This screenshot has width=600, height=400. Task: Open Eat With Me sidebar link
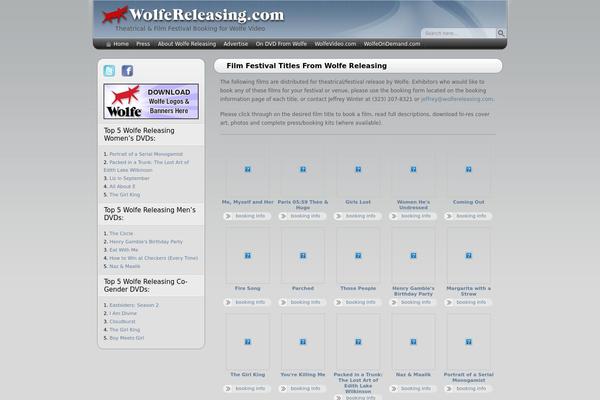pos(124,250)
